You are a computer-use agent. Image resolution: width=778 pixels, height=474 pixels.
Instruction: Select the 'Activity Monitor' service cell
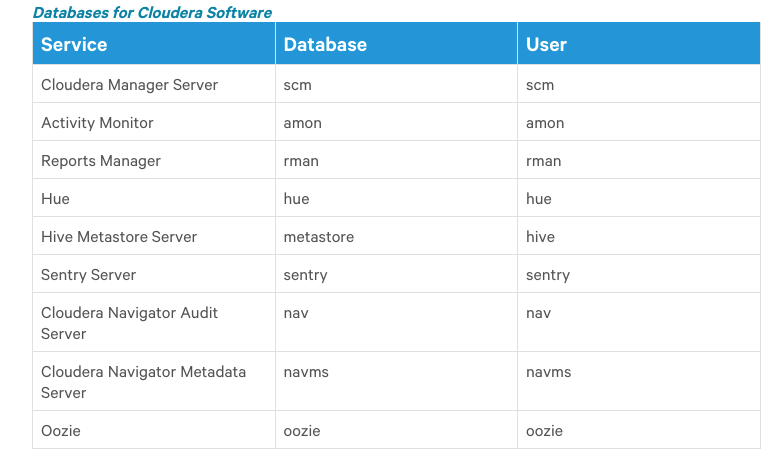pos(154,122)
